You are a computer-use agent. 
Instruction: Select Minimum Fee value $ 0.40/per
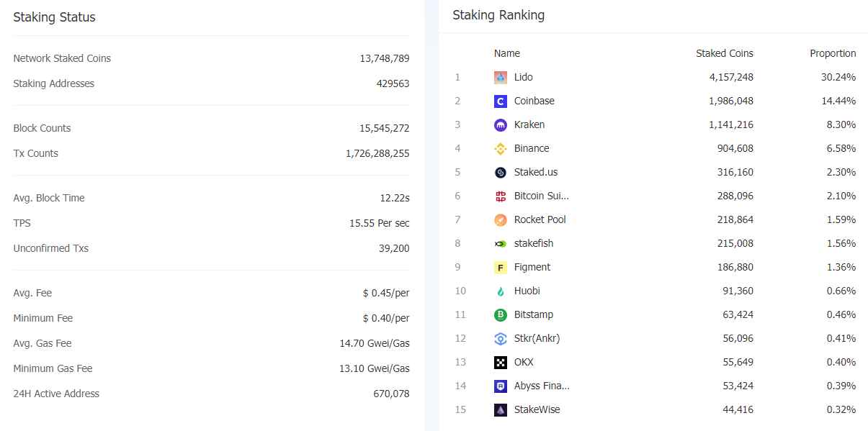tap(386, 318)
